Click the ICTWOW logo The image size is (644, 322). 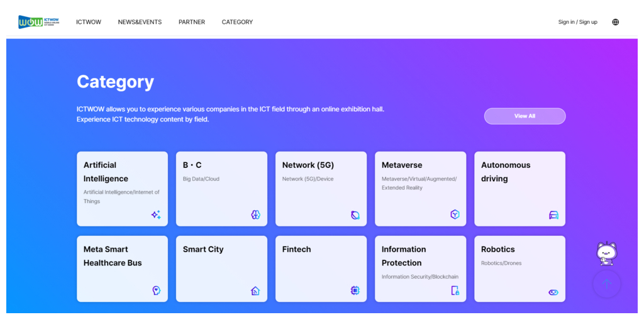(x=39, y=22)
